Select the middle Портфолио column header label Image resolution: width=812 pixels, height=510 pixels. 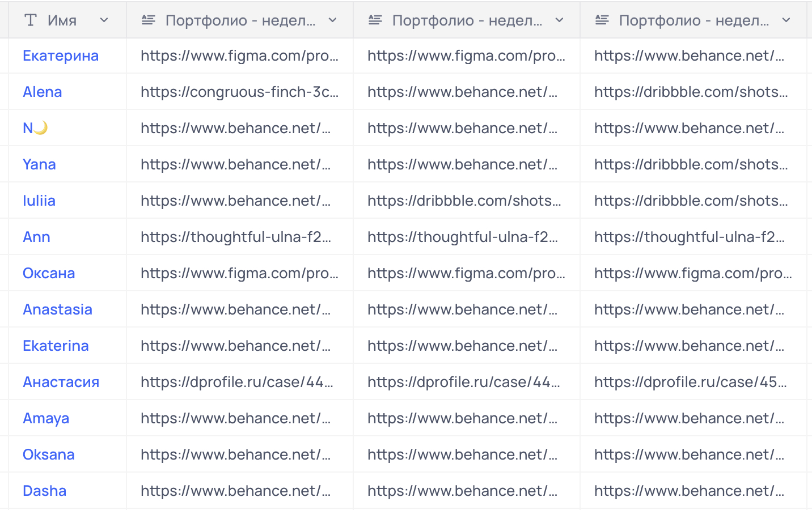point(467,20)
